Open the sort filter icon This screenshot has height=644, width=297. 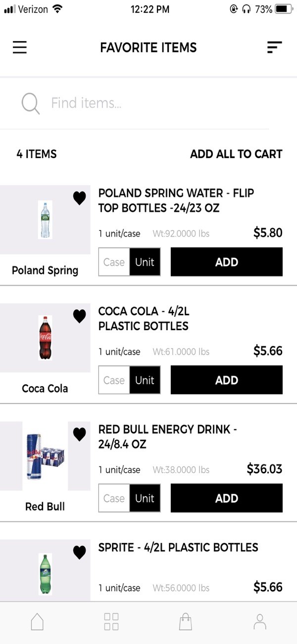(x=274, y=48)
